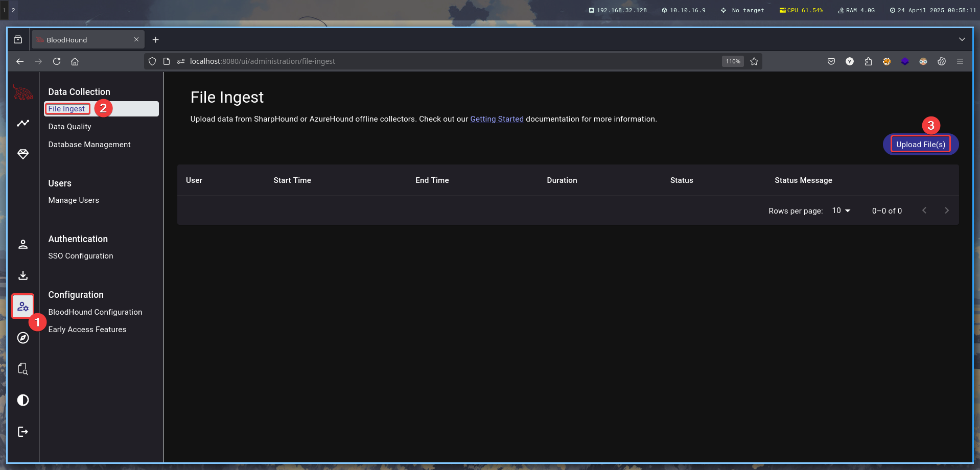Bookmark page with the star icon

point(754,61)
